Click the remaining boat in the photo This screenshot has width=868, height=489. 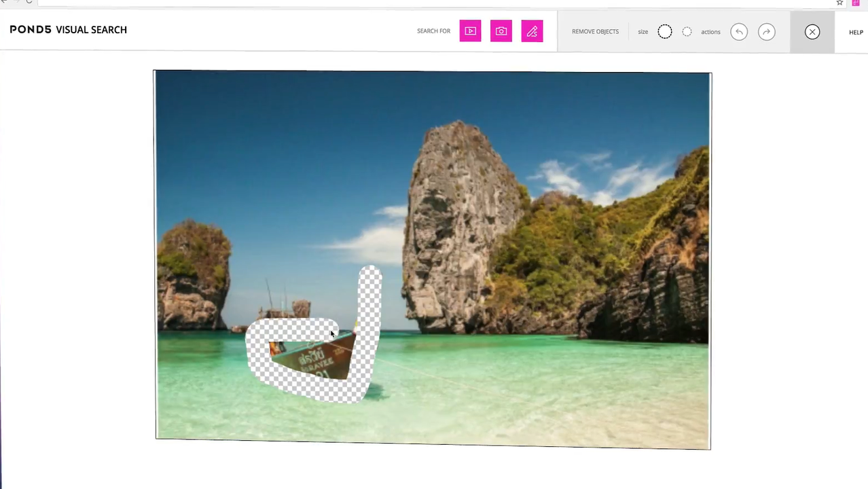coord(312,357)
